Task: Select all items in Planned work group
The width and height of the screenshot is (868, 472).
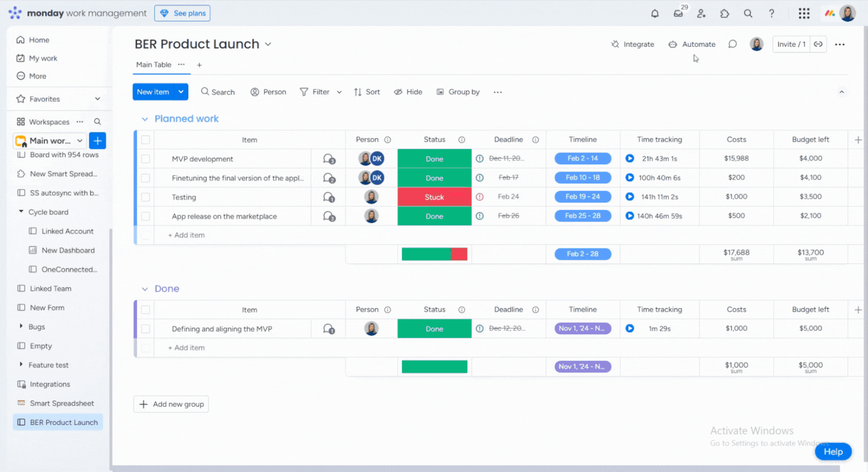Action: (x=145, y=140)
